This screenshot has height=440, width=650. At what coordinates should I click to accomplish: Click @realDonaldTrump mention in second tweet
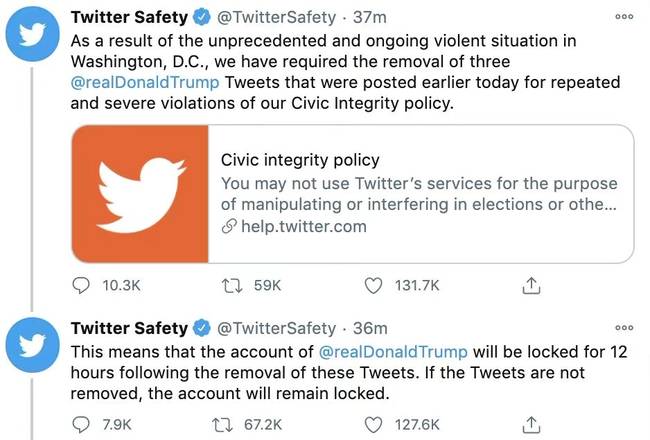point(392,351)
